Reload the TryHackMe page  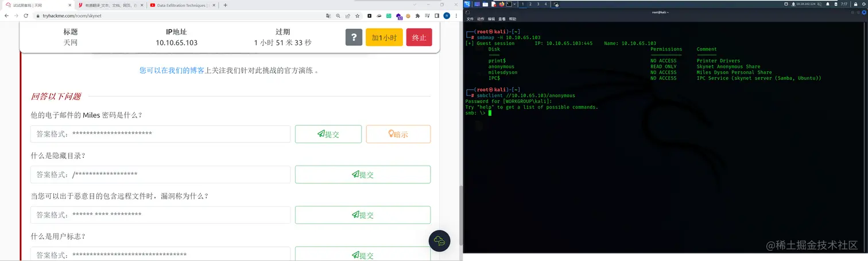tap(26, 16)
